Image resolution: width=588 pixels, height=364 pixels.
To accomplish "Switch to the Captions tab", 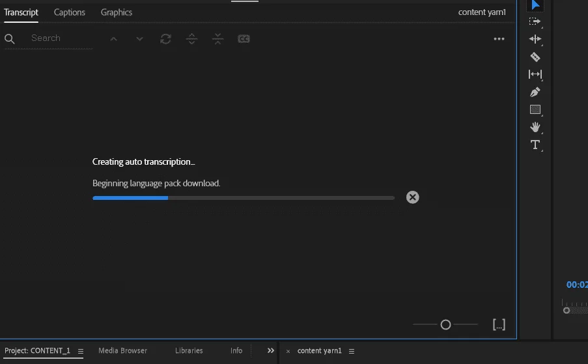I will (70, 12).
